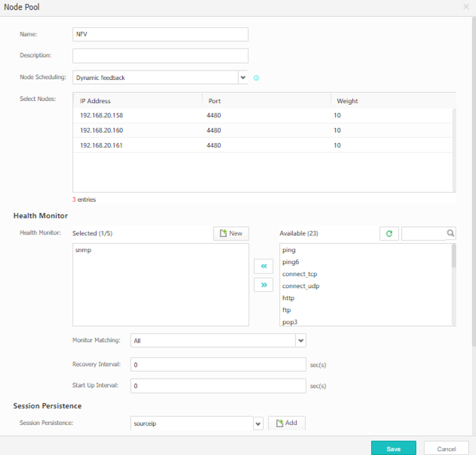Close the Node Pool dialog with X
476x455 pixels.
466,7
